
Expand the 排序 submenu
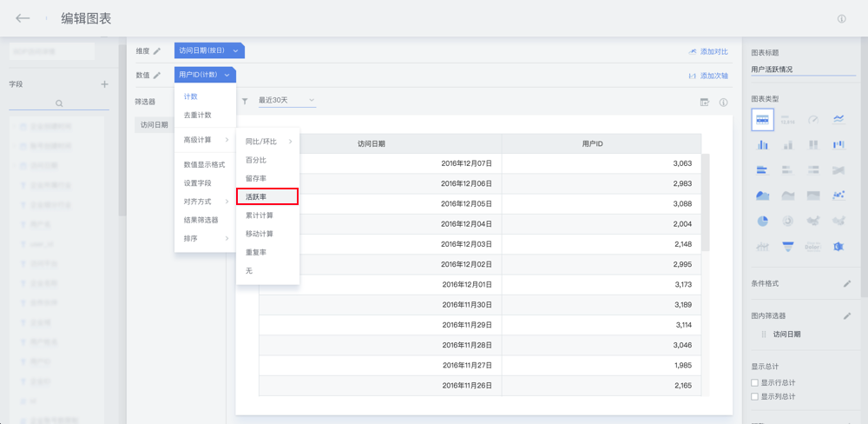pos(206,239)
